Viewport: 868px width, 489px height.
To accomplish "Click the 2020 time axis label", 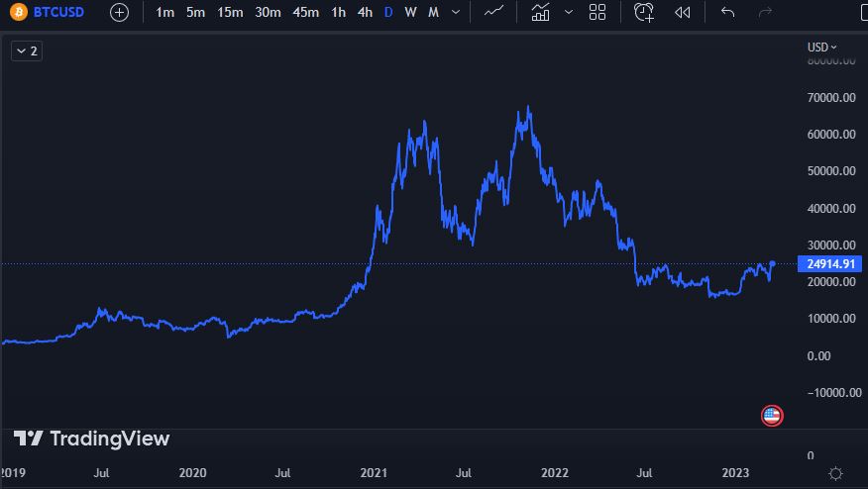I will pos(192,473).
